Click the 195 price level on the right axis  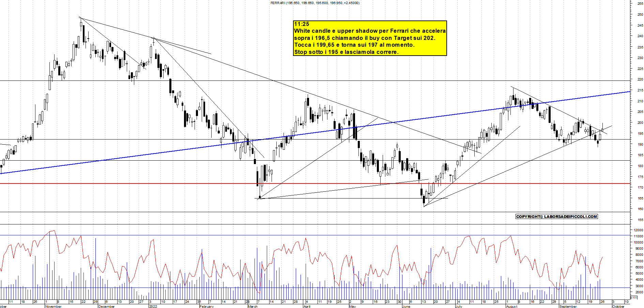point(640,133)
